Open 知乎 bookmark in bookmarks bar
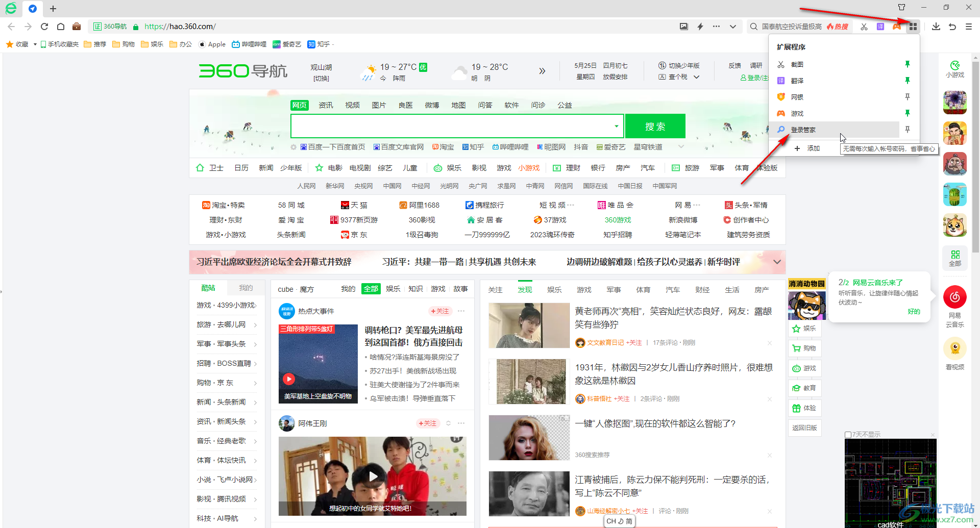 [318, 44]
